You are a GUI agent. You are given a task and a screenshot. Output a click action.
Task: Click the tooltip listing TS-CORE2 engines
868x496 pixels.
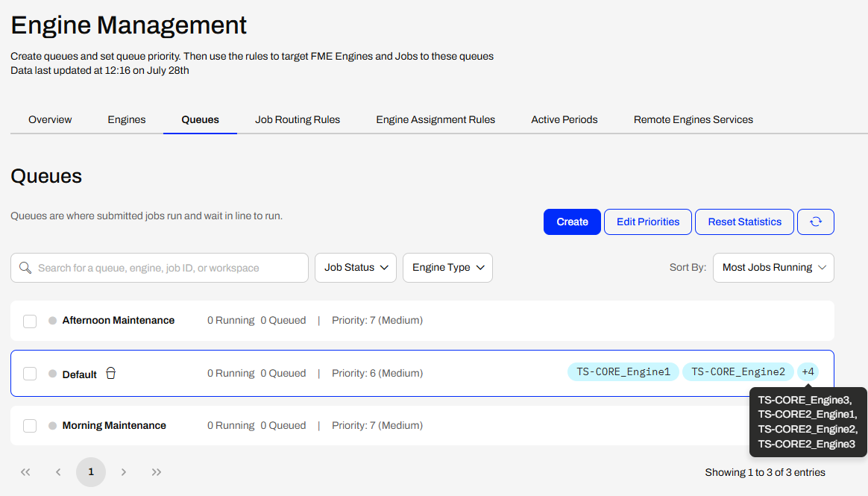(x=808, y=422)
